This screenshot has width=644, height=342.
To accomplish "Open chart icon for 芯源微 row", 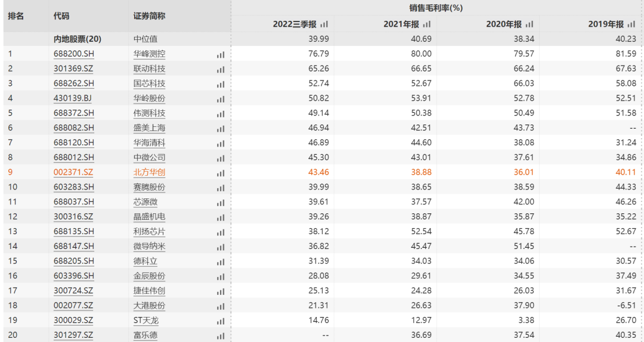I will click(221, 203).
